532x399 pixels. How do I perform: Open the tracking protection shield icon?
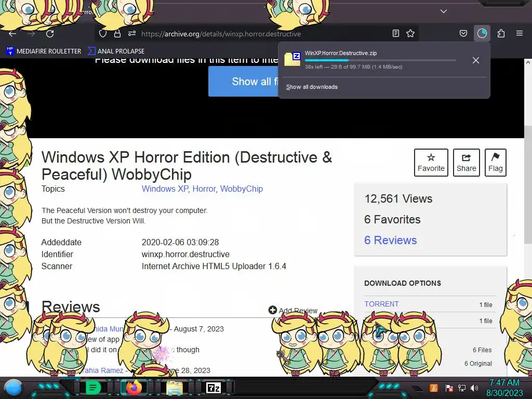coord(103,34)
